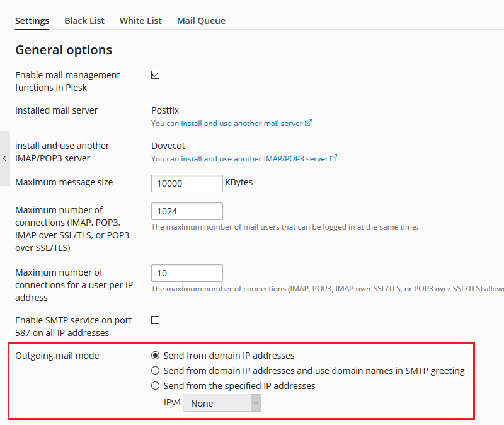
Task: Switch to the Settings tab
Action: coord(32,21)
